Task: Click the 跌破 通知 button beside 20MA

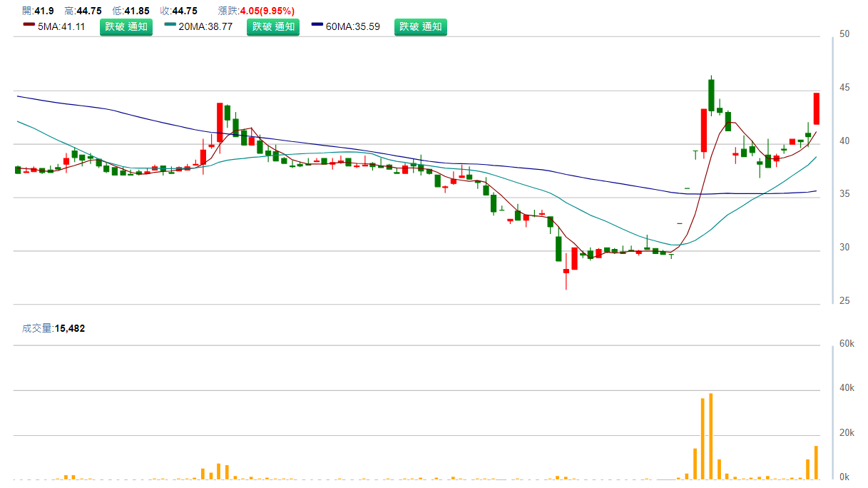Action: pyautogui.click(x=273, y=27)
